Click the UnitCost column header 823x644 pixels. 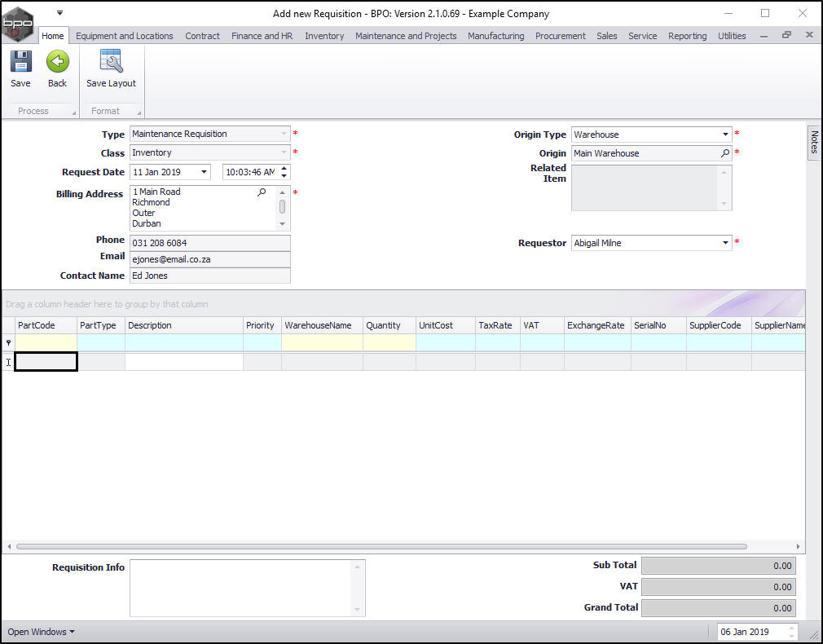tap(445, 325)
